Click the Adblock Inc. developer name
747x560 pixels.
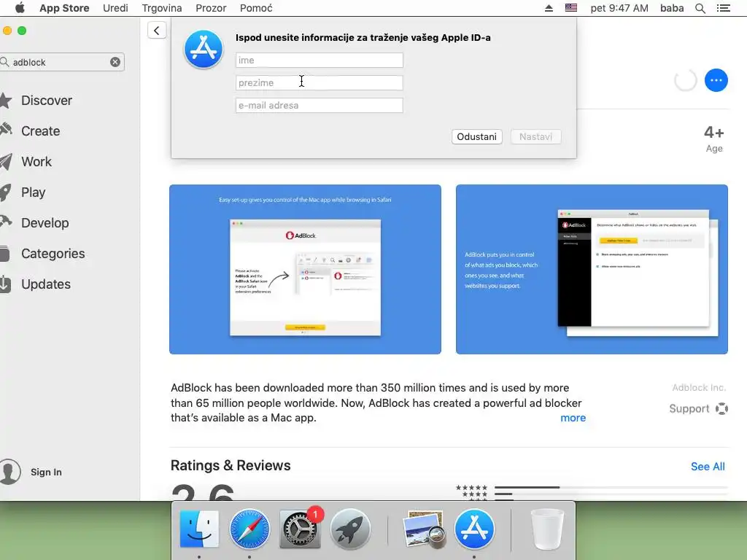click(699, 388)
